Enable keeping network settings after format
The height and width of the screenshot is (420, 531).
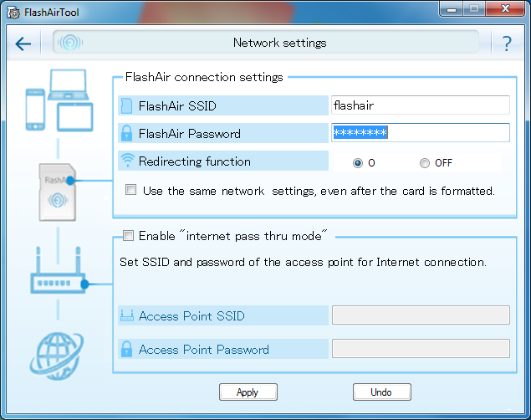point(130,190)
